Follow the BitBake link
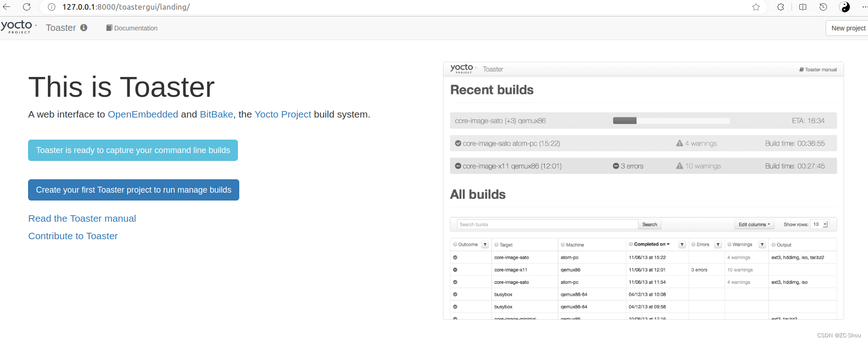This screenshot has width=868, height=342. tap(216, 114)
